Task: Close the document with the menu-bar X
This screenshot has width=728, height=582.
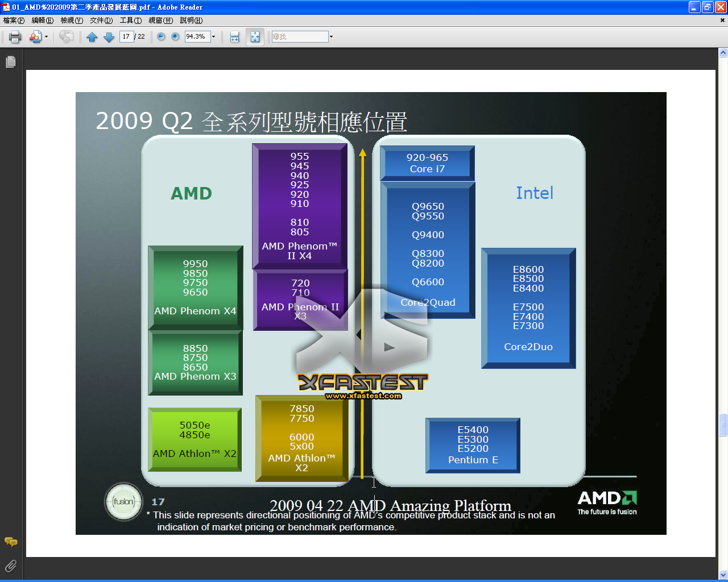Action: coord(722,20)
